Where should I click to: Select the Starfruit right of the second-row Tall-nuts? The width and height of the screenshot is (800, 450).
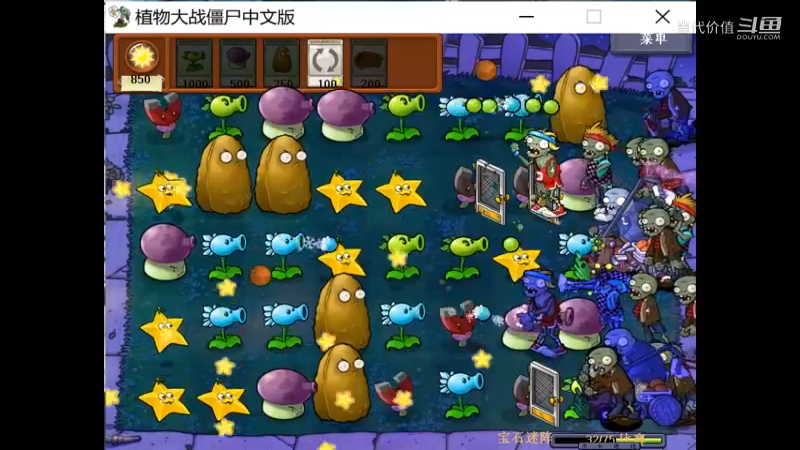pos(342,192)
